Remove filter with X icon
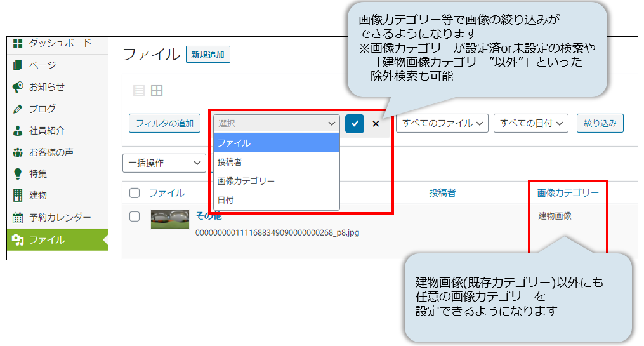The image size is (644, 346). pyautogui.click(x=376, y=124)
